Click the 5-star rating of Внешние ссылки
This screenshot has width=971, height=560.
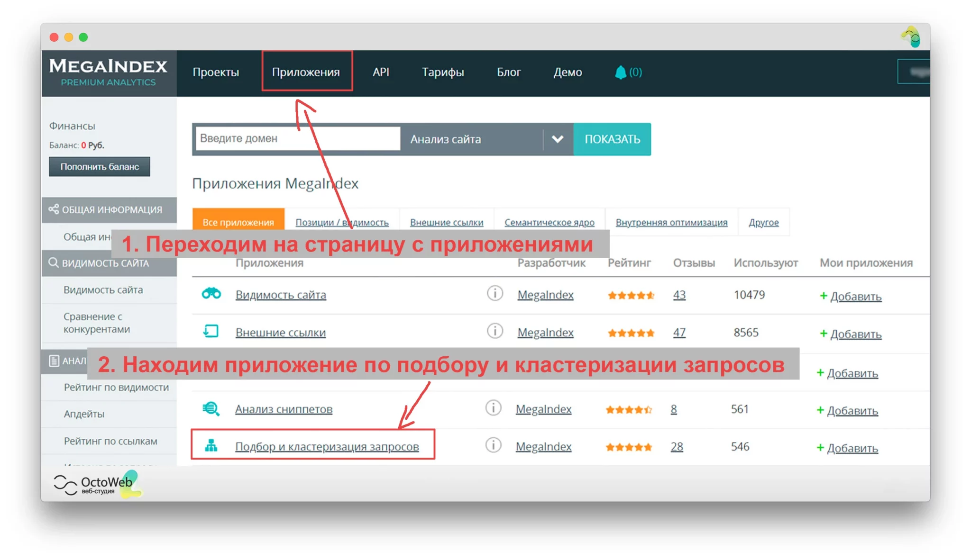[x=631, y=333]
